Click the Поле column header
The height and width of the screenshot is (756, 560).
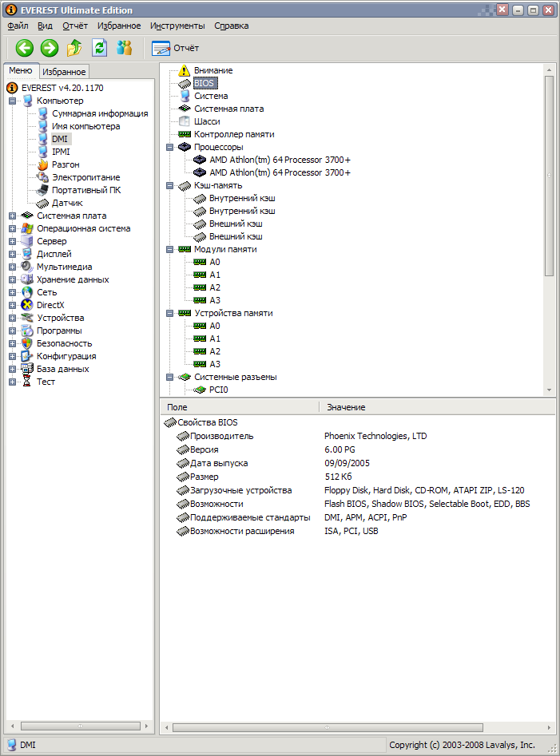click(x=240, y=407)
